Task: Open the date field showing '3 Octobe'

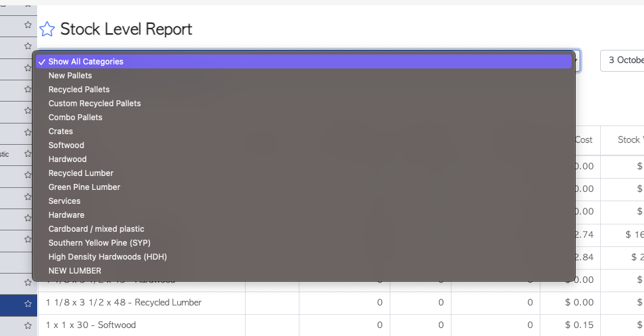Action: tap(622, 60)
